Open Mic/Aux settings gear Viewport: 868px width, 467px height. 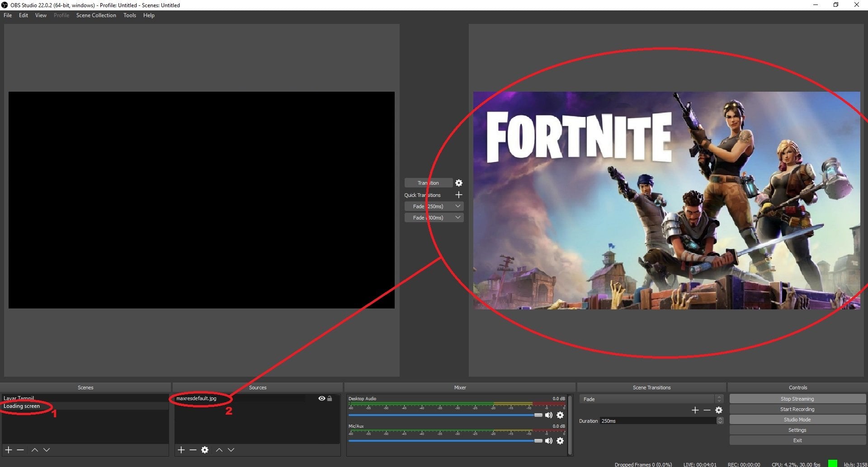pyautogui.click(x=560, y=441)
